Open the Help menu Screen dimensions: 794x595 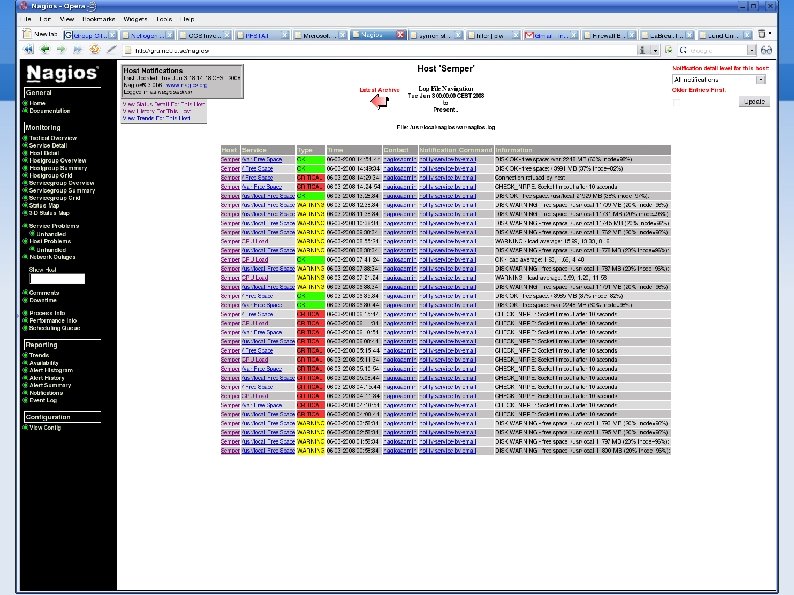point(188,19)
